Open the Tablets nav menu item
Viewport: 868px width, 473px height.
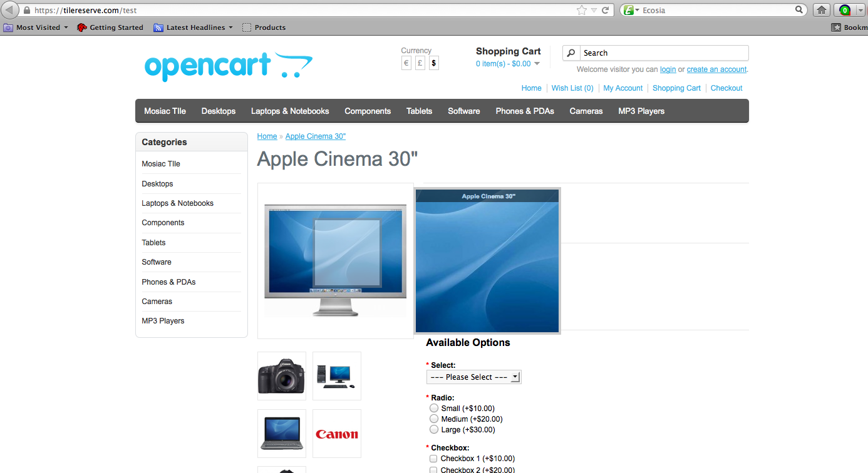pos(419,111)
